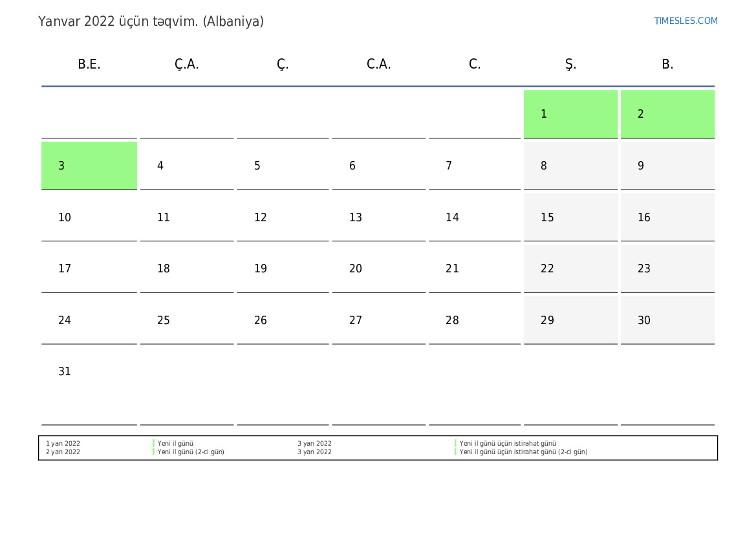This screenshot has width=756, height=535.
Task: Click the green holiday cell for January 1
Action: coord(570,114)
